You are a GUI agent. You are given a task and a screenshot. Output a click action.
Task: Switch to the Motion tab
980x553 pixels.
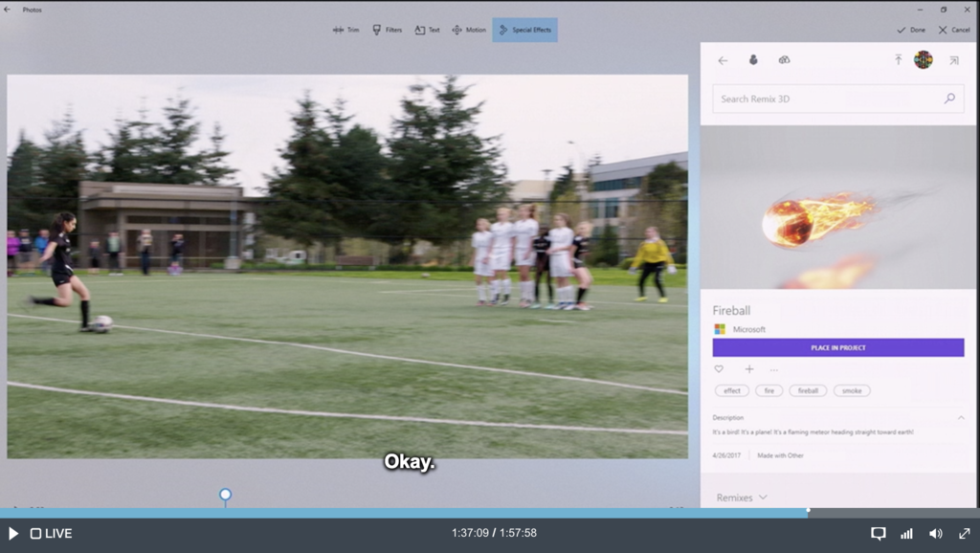tap(469, 30)
